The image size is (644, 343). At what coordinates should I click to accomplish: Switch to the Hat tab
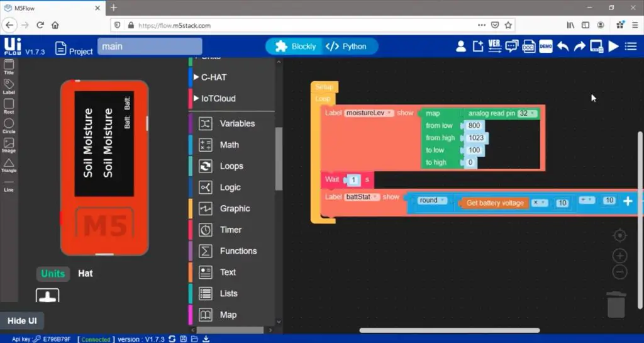tap(86, 273)
